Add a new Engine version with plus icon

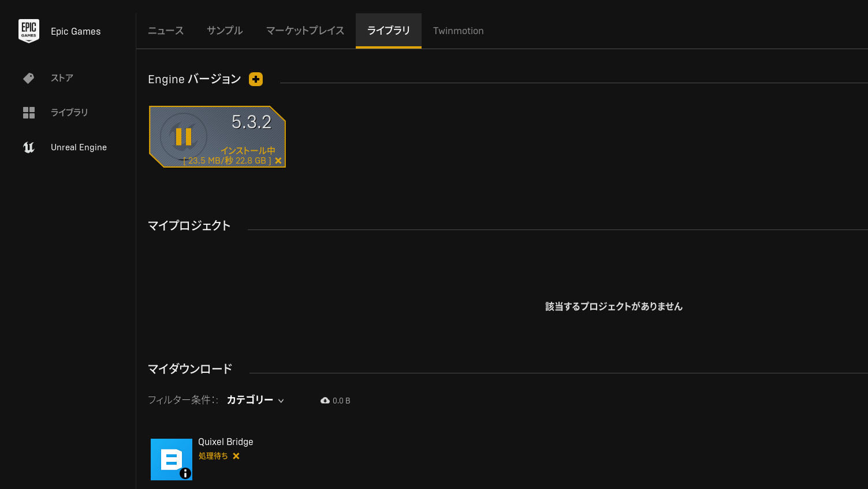(256, 79)
